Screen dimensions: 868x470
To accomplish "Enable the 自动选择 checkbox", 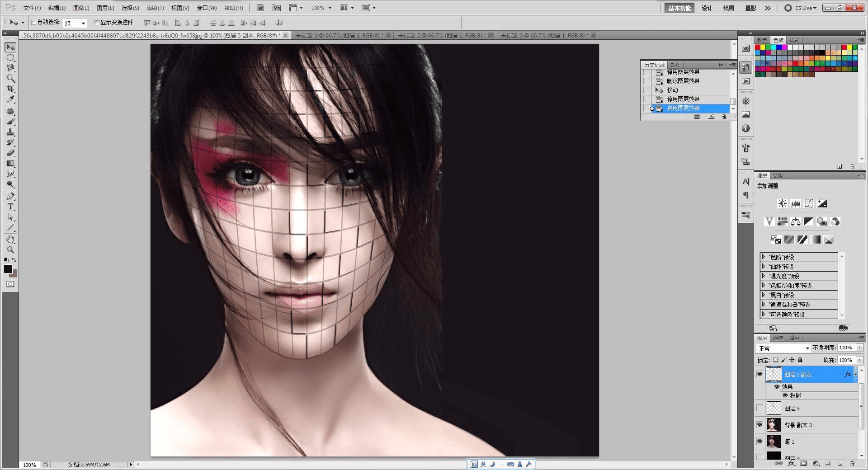I will click(x=34, y=22).
